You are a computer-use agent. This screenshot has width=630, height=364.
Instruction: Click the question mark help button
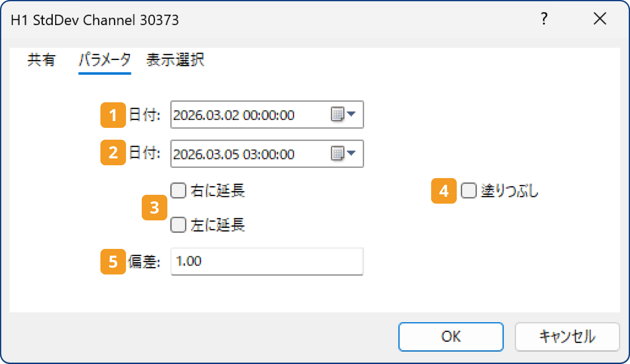pyautogui.click(x=544, y=20)
